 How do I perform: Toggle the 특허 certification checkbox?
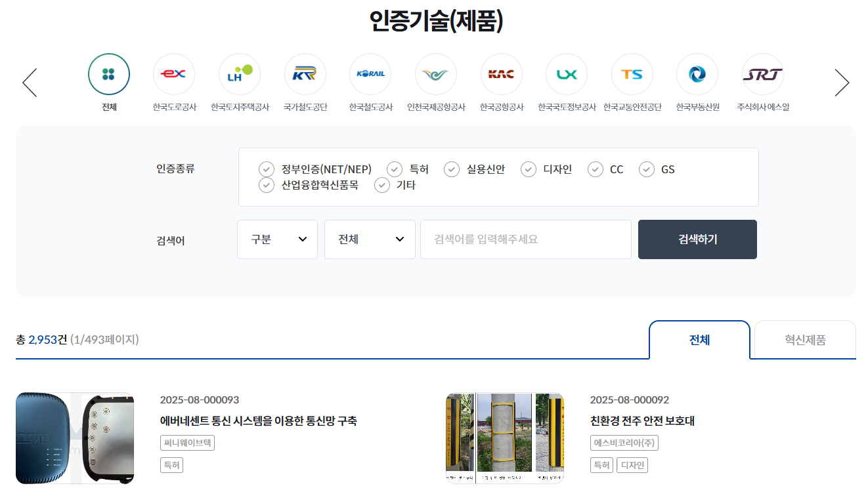tap(394, 169)
